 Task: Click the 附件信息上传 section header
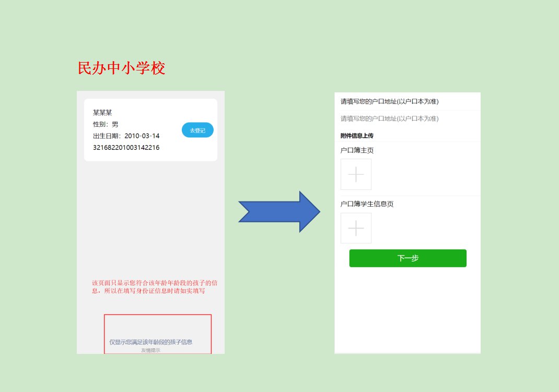357,136
